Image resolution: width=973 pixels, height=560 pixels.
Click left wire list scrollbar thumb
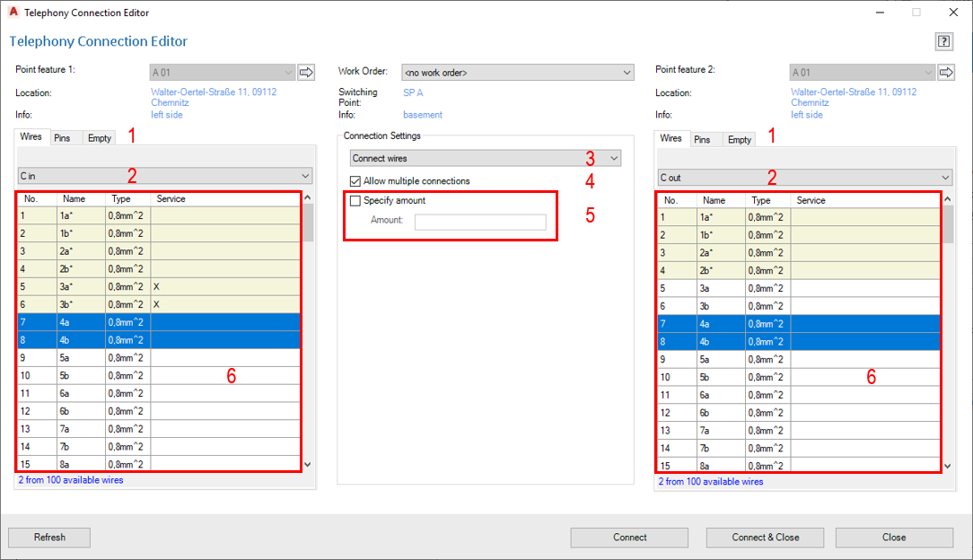308,222
